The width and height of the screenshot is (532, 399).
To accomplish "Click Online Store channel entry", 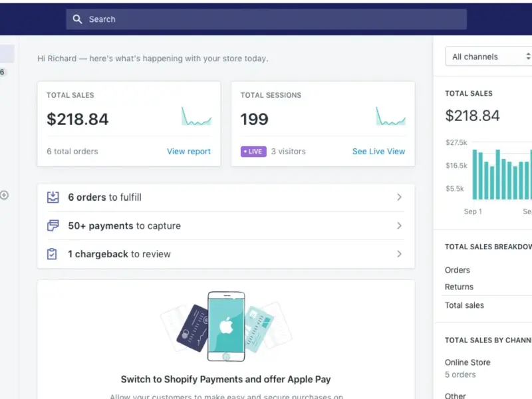I will click(467, 362).
